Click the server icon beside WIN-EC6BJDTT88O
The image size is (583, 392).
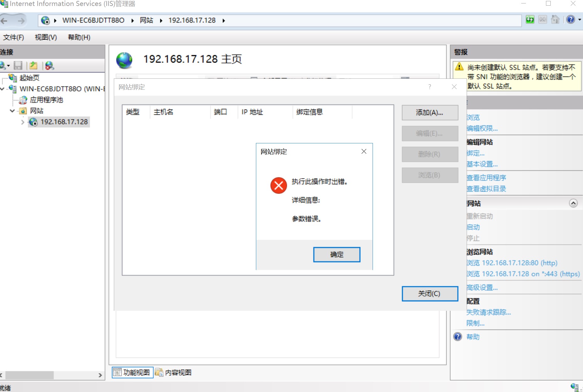13,89
